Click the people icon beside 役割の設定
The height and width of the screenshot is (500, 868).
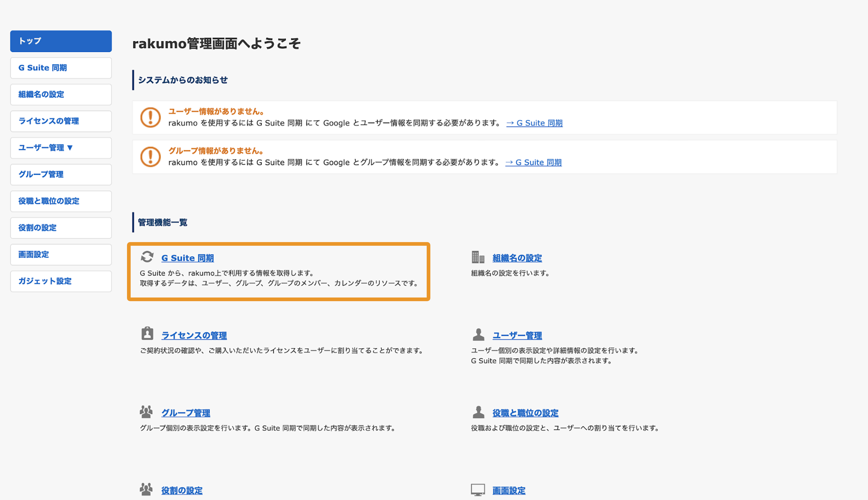coord(146,489)
